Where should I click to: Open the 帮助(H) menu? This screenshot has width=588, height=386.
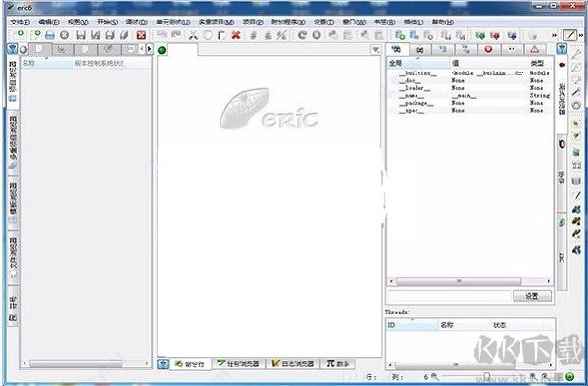(443, 23)
